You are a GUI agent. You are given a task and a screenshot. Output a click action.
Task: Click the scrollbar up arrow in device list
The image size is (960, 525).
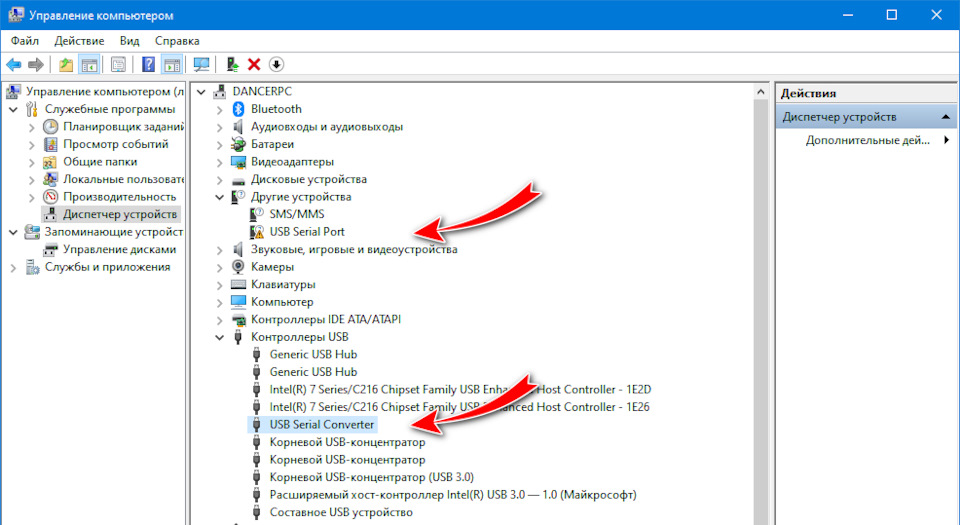(x=760, y=92)
